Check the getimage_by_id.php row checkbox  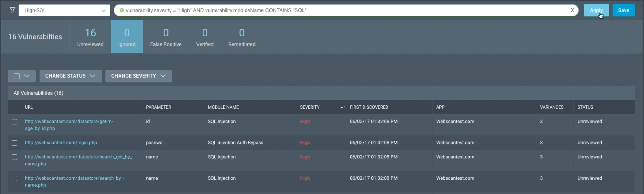(x=14, y=122)
